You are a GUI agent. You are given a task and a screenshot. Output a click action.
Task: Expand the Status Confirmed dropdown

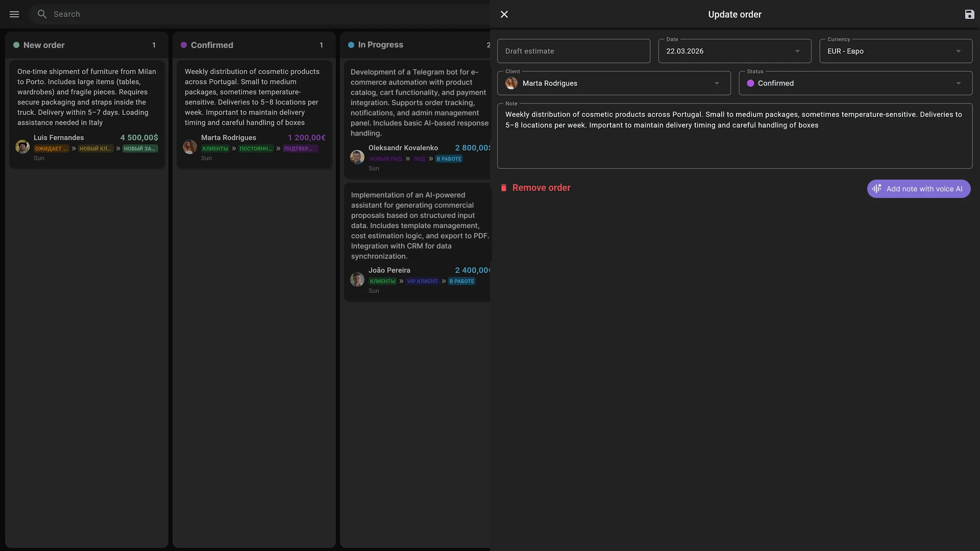pos(958,83)
